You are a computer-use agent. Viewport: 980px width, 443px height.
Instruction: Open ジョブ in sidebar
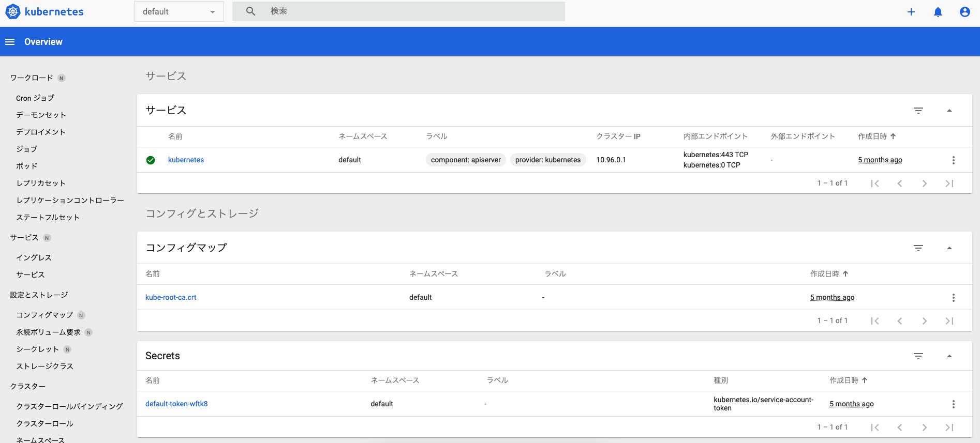tap(27, 149)
